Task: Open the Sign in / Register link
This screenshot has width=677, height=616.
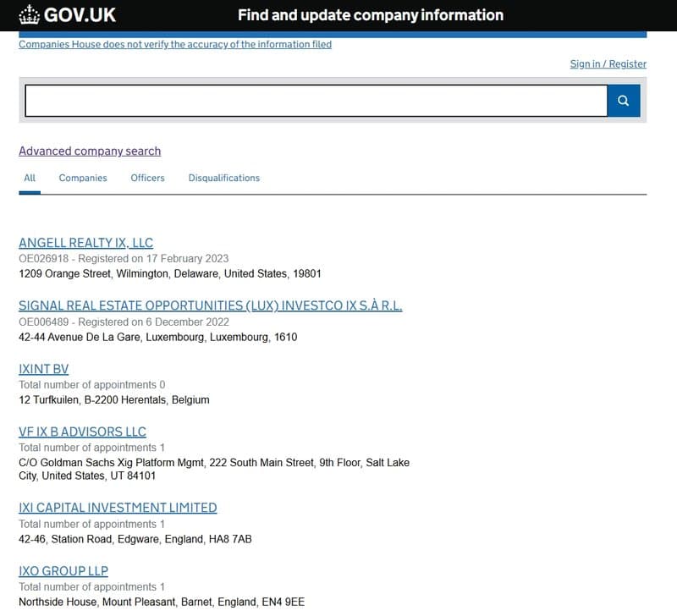Action: 608,64
